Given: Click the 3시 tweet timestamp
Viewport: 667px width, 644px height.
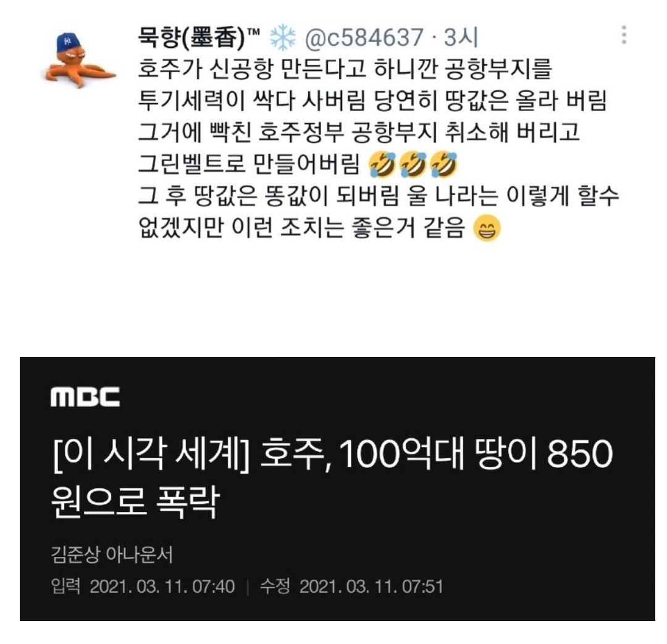Looking at the screenshot, I should (x=461, y=38).
